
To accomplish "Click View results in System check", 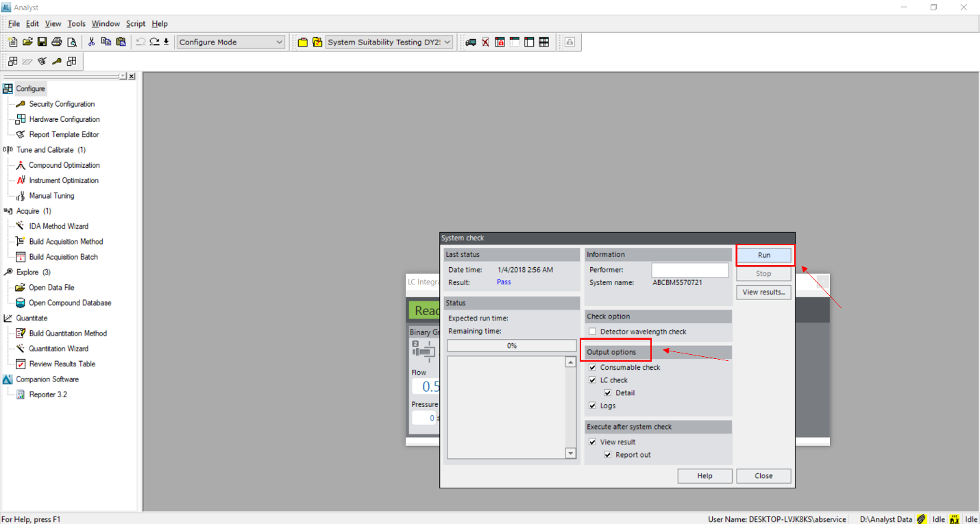I will pos(763,292).
